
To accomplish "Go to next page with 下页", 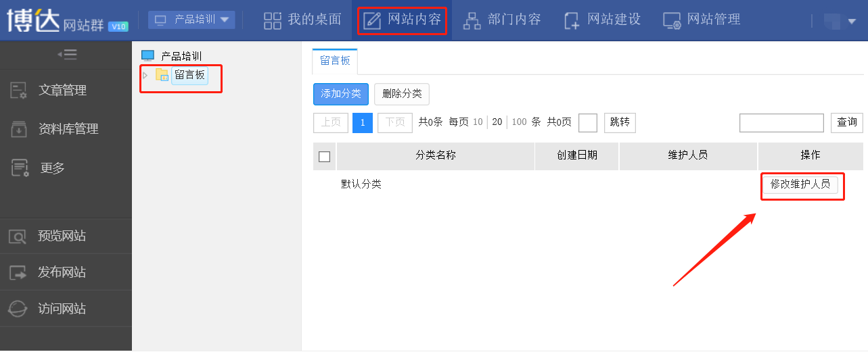I will pyautogui.click(x=394, y=122).
